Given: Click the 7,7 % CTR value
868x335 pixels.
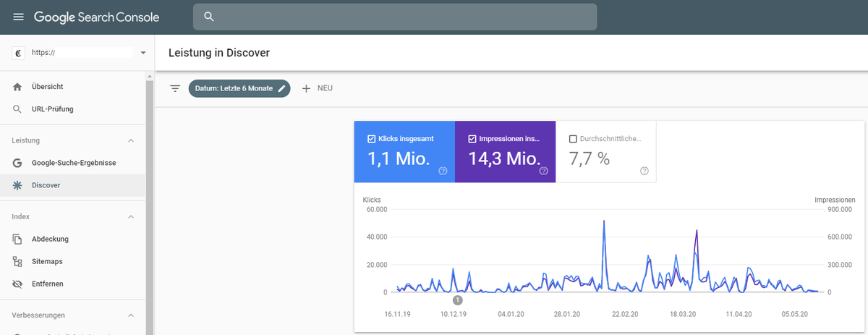Looking at the screenshot, I should click(x=590, y=159).
